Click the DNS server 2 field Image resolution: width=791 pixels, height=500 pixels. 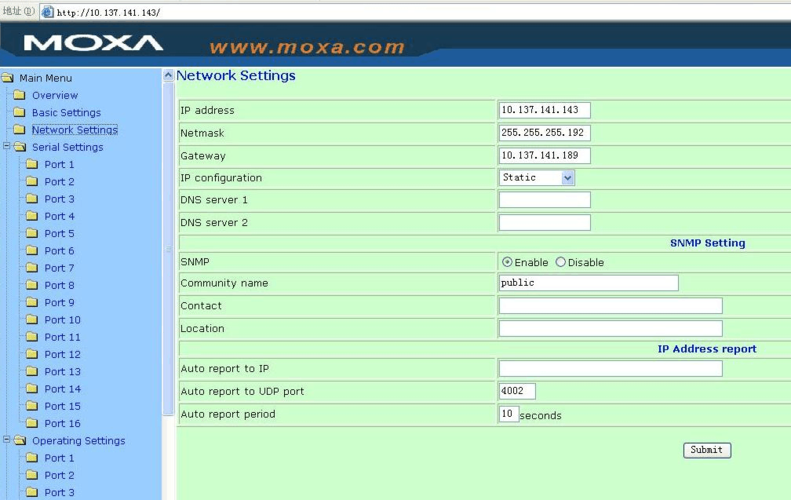544,223
